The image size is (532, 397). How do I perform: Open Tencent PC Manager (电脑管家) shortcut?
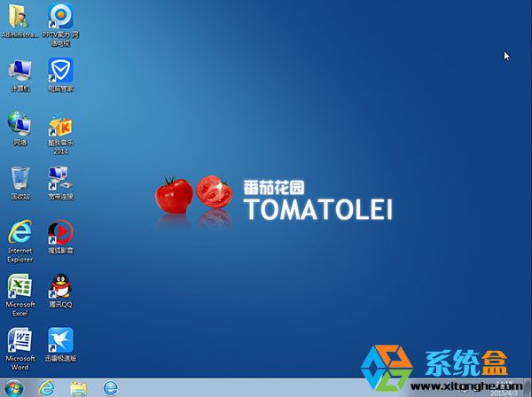tap(60, 71)
